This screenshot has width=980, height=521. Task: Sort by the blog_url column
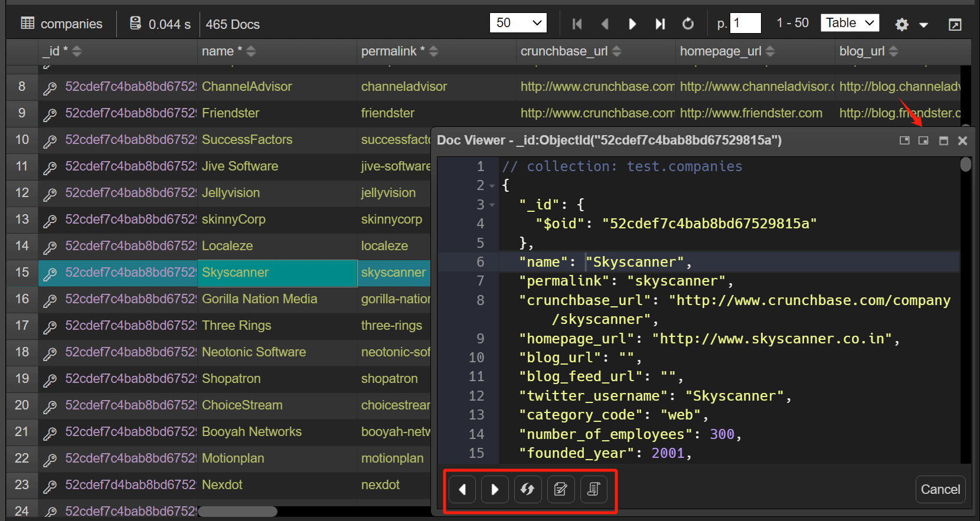point(893,51)
